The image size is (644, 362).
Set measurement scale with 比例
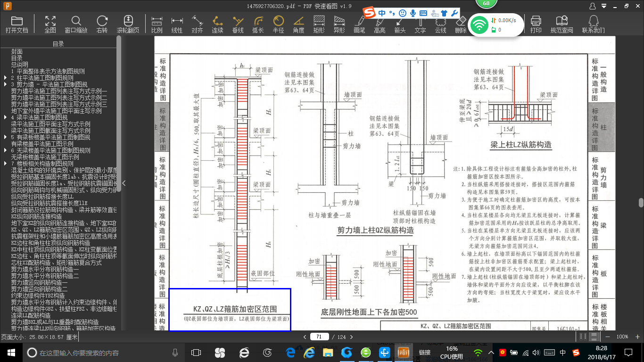[157, 25]
